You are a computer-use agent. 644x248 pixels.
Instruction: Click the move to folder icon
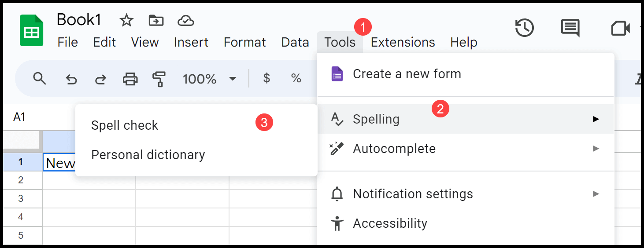click(156, 20)
